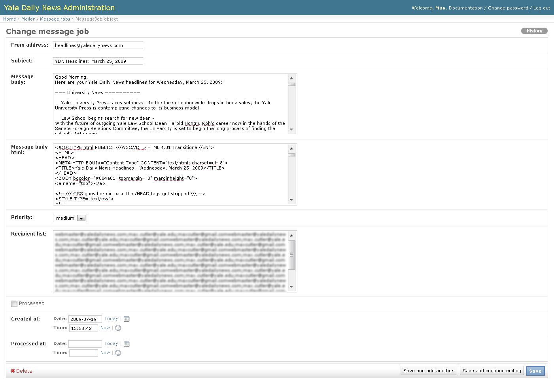Click Save and add another
The height and width of the screenshot is (392, 554).
[x=428, y=371]
